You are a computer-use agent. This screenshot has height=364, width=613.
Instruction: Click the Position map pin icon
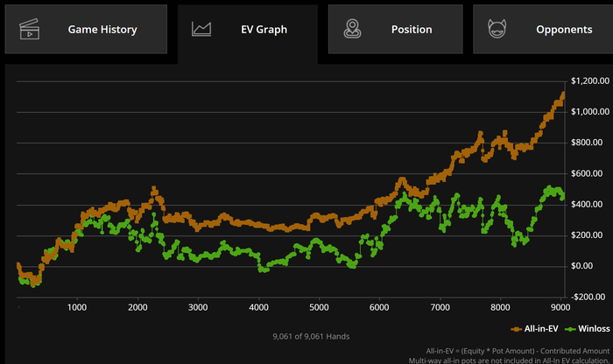351,29
